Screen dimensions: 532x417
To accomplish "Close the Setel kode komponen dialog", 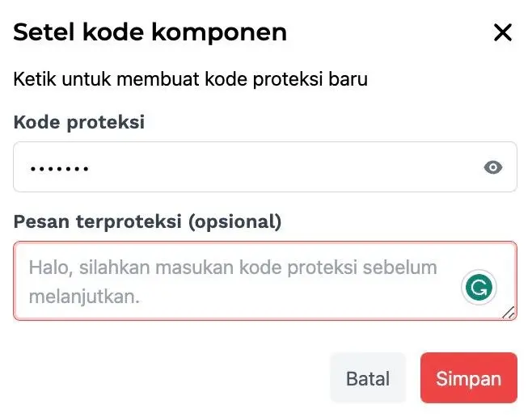I will point(503,32).
